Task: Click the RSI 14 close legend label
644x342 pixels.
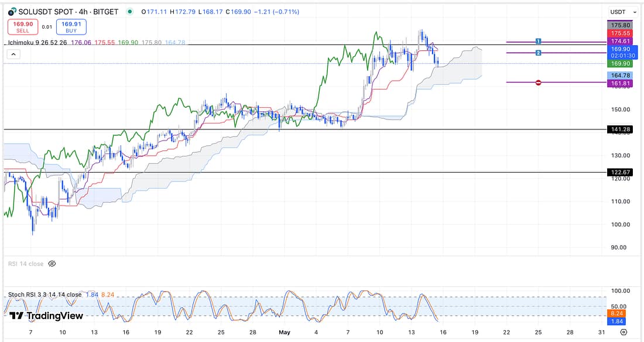Action: (x=25, y=264)
